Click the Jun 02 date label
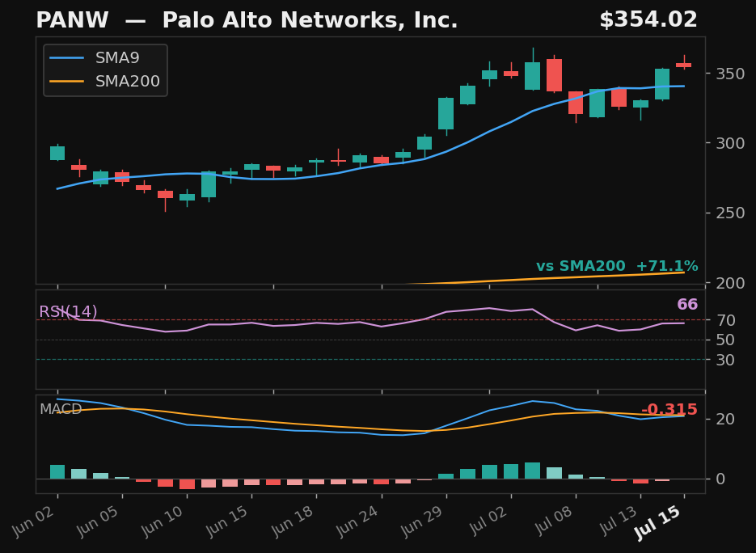756x553 pixels. [x=33, y=521]
